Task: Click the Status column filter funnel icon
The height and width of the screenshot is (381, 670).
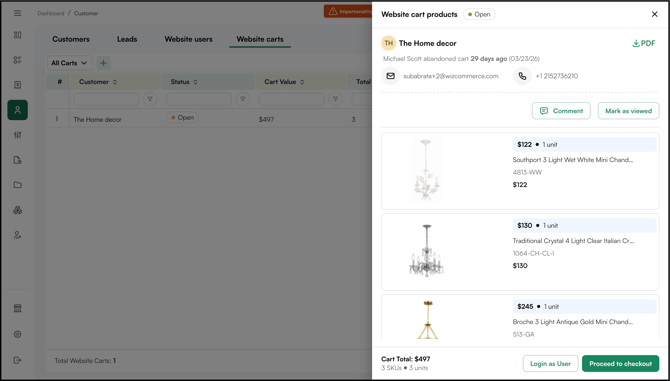Action: [243, 99]
